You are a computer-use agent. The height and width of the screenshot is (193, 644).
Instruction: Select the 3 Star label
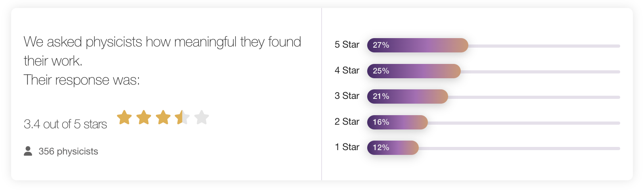point(347,96)
